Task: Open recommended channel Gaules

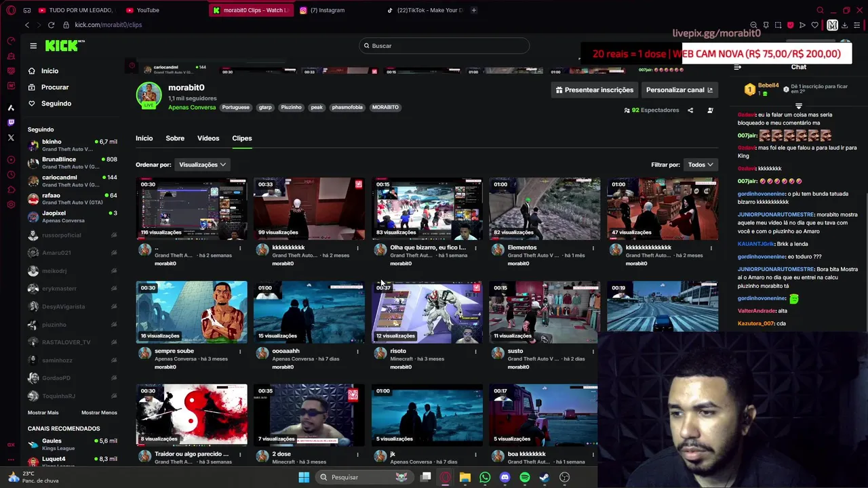Action: pyautogui.click(x=72, y=444)
